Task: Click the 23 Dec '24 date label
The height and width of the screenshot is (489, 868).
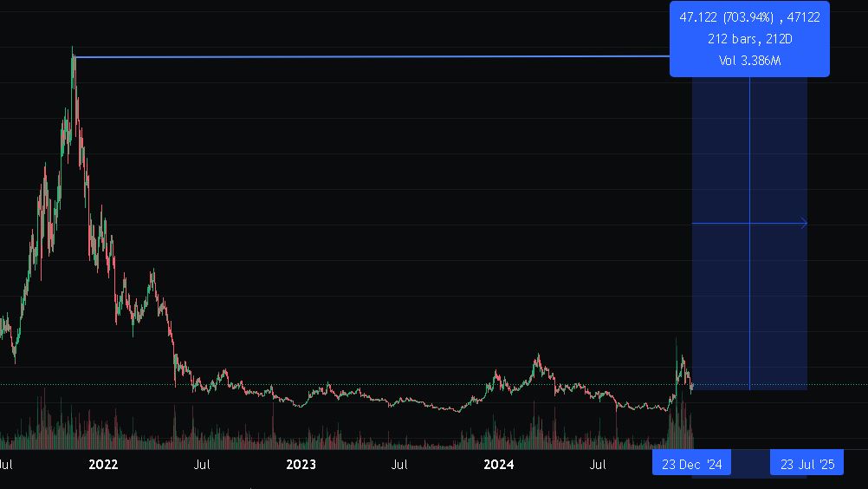Action: pos(691,464)
